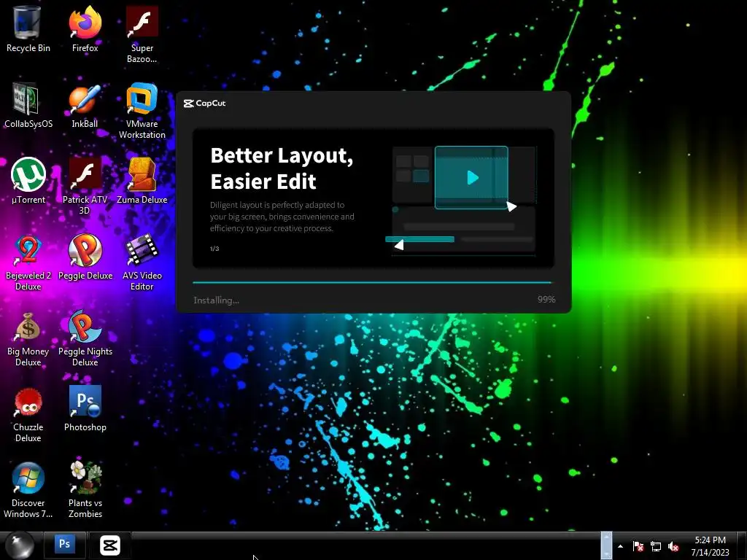This screenshot has width=747, height=560.
Task: Open the InkBall game shortcut
Action: tap(85, 106)
